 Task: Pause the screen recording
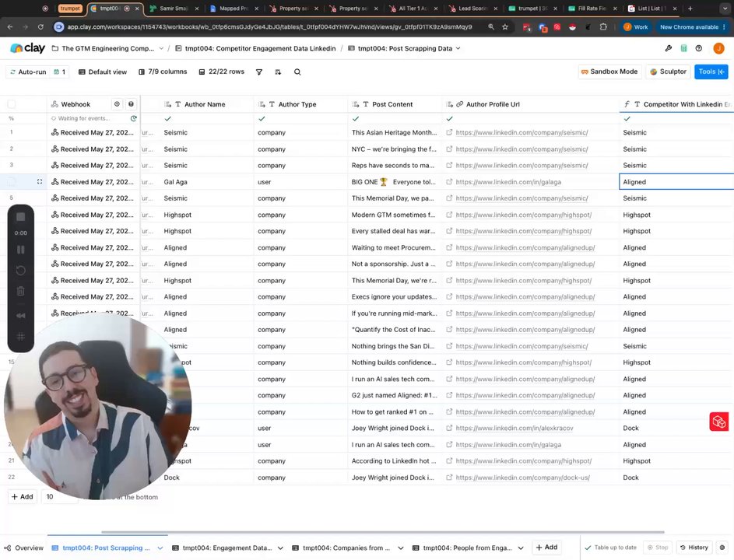click(x=20, y=250)
